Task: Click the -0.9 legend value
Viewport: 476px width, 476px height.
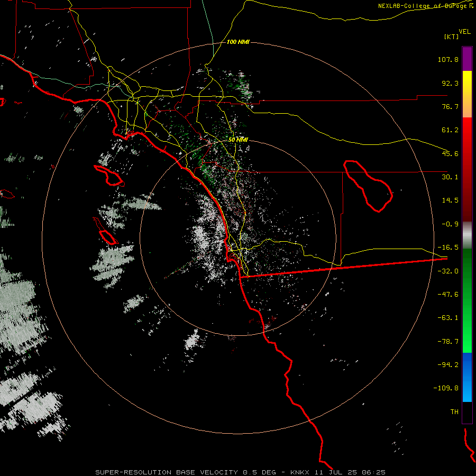Action: (x=450, y=224)
